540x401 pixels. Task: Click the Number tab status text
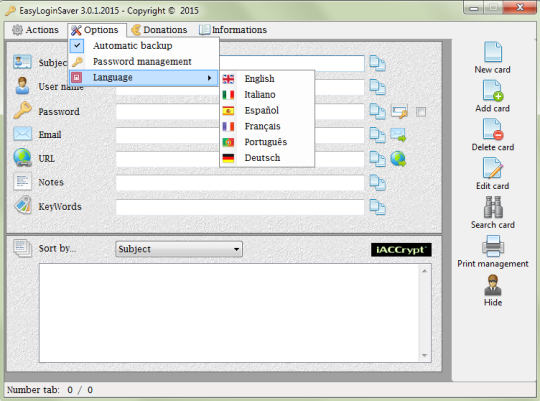tap(50, 390)
